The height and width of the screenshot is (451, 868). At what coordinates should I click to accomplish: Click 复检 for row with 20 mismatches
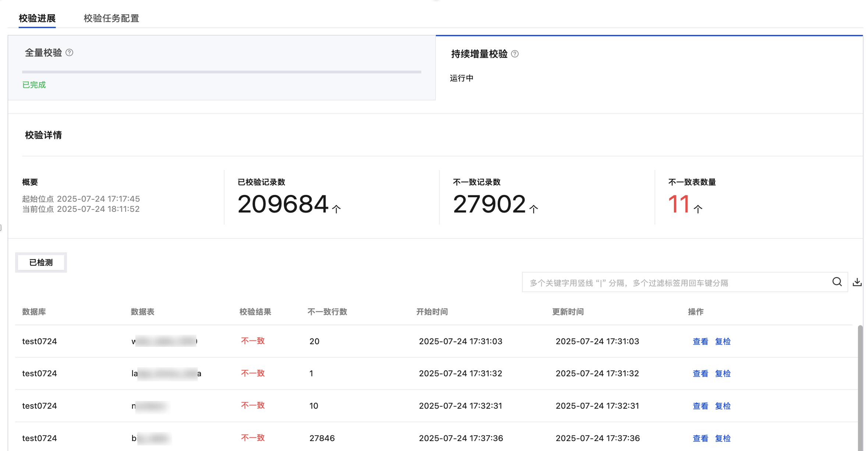point(722,341)
